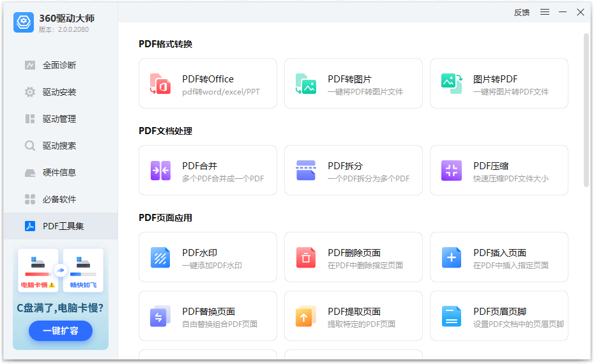Click the PDF页眉页脚 document icon
The width and height of the screenshot is (594, 364).
(452, 316)
